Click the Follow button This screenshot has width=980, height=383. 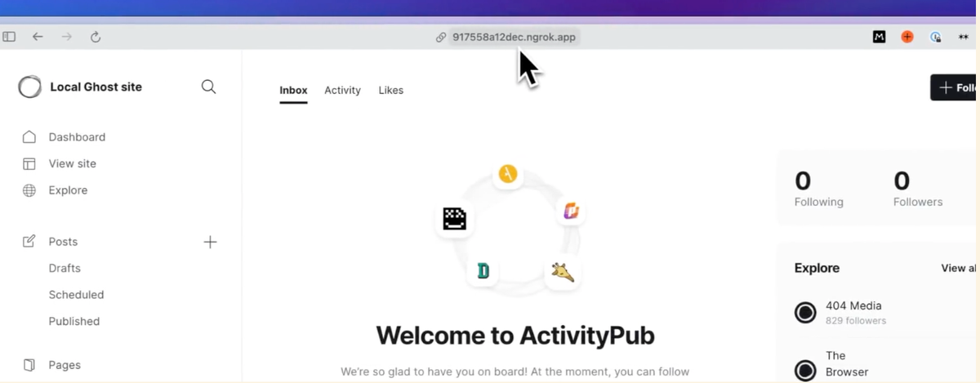(x=955, y=87)
